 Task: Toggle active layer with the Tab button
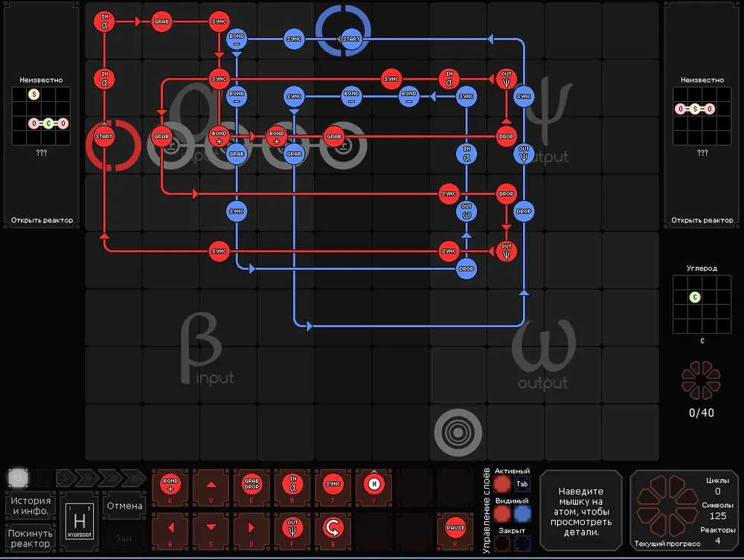click(x=522, y=484)
